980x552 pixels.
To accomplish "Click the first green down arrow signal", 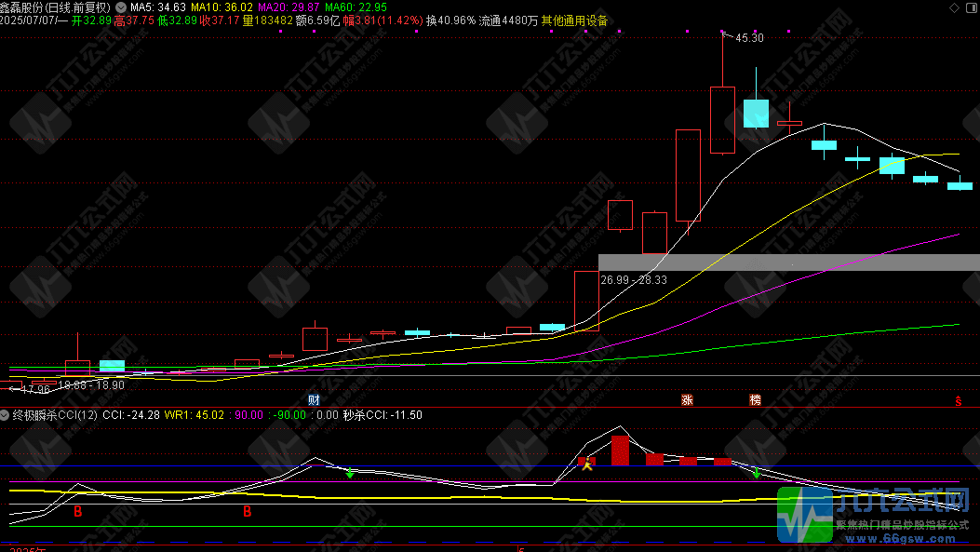I will click(350, 474).
